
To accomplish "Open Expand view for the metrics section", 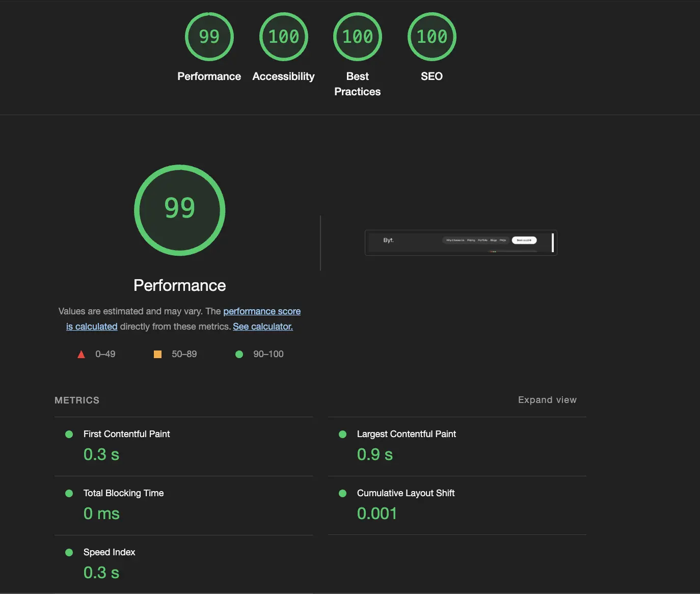I will [547, 400].
